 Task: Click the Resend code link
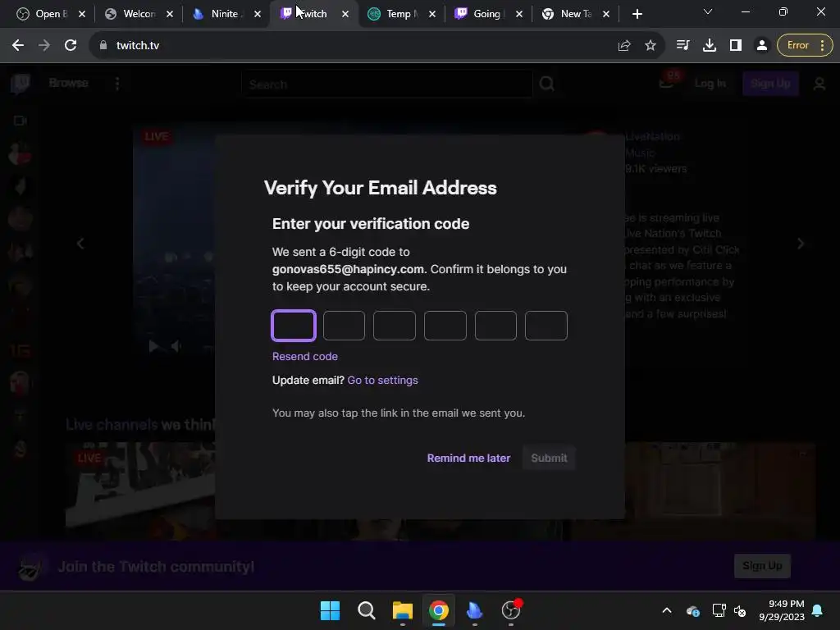[x=305, y=356]
